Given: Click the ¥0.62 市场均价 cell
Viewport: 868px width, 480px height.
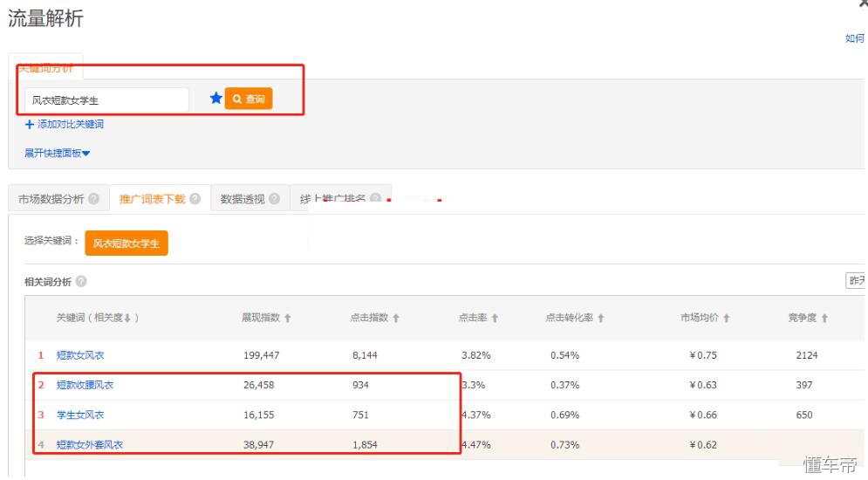Looking at the screenshot, I should pyautogui.click(x=703, y=444).
